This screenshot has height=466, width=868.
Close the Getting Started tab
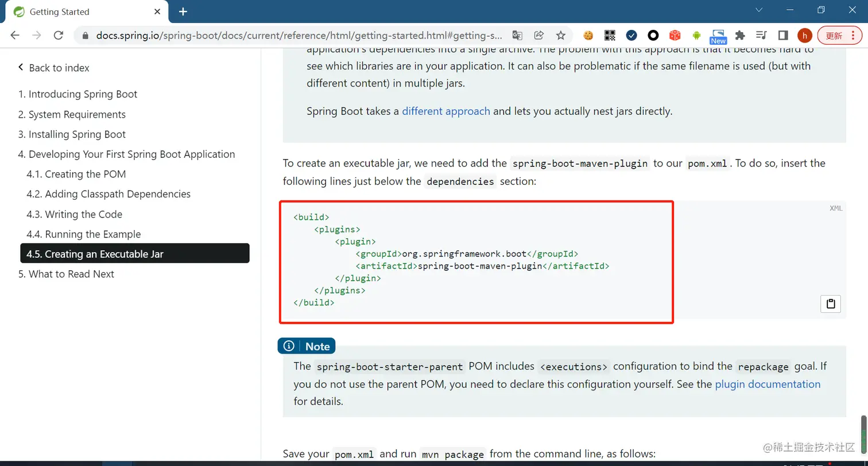[x=158, y=11]
